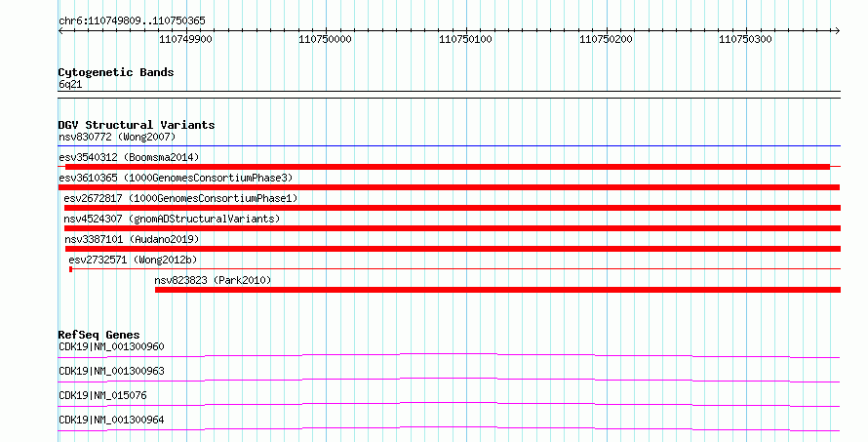Open the DGV Structural Variants track title
Viewport: 868px width, 442px height.
137,125
